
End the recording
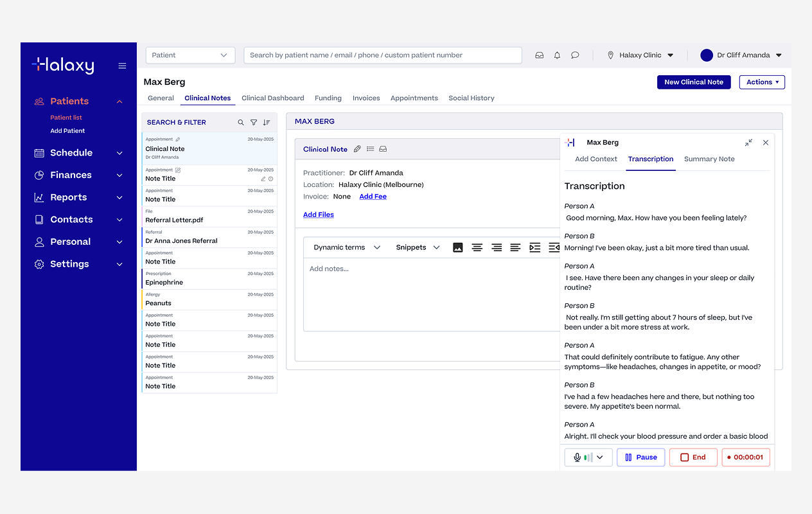tap(693, 457)
